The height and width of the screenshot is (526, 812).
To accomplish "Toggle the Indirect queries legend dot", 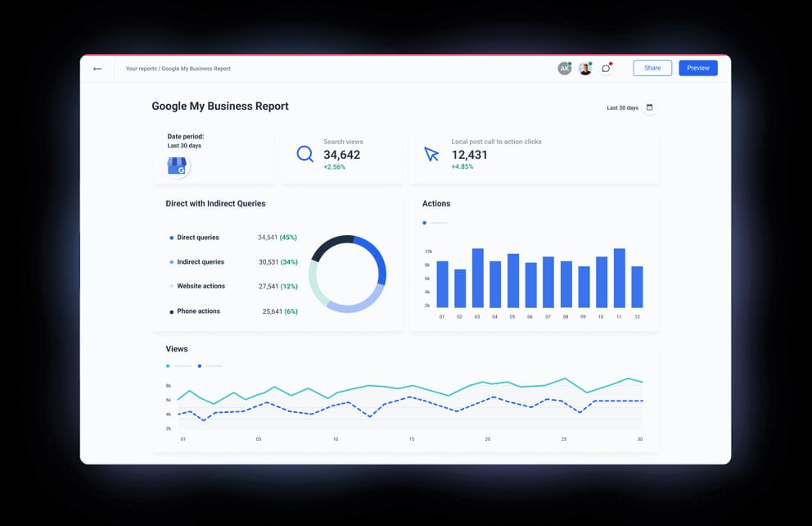I will coord(171,262).
